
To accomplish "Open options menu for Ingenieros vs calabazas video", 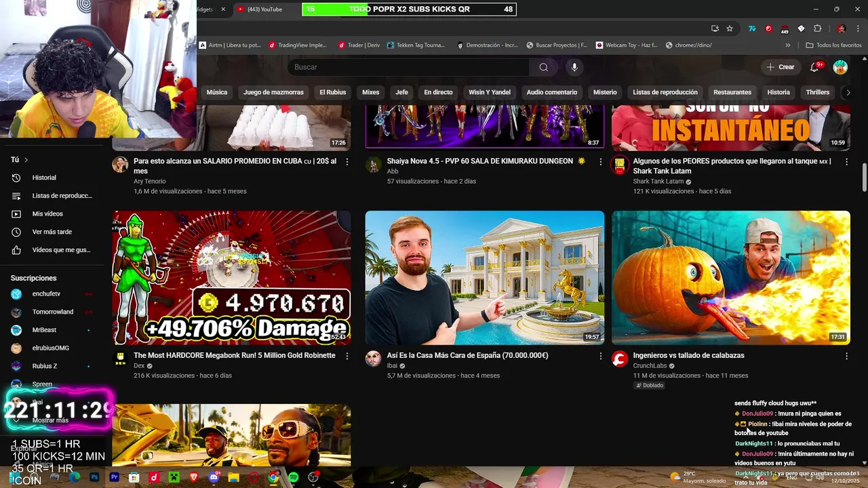I will tap(846, 356).
